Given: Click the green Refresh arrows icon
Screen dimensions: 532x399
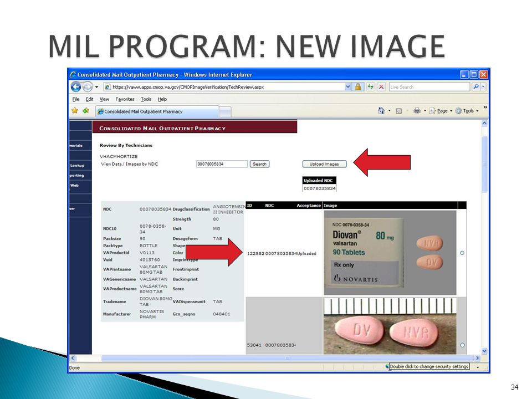Looking at the screenshot, I should 371,87.
